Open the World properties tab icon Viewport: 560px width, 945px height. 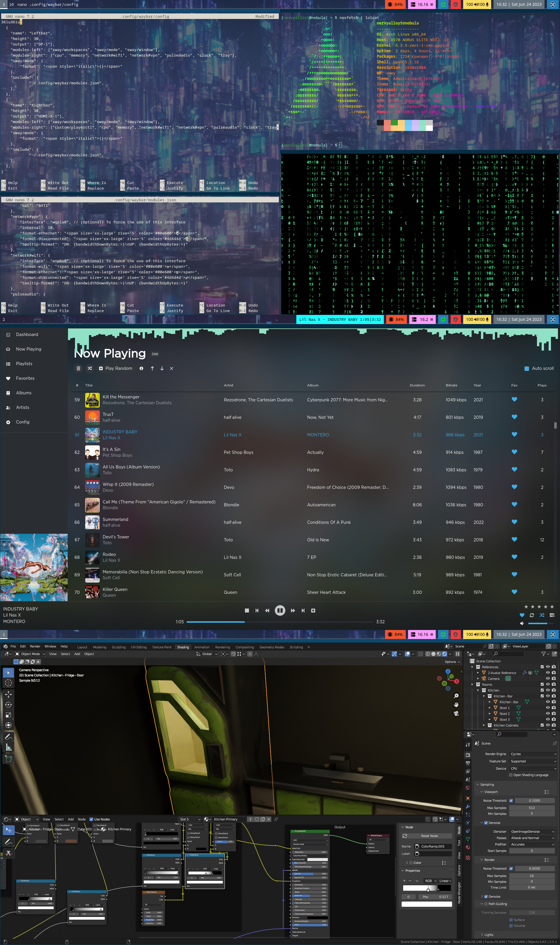click(x=468, y=788)
